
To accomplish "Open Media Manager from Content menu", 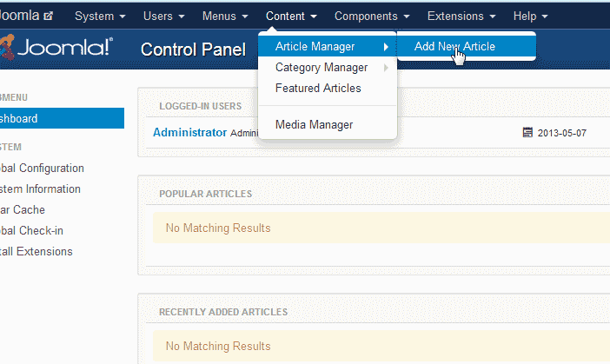I will click(x=314, y=124).
